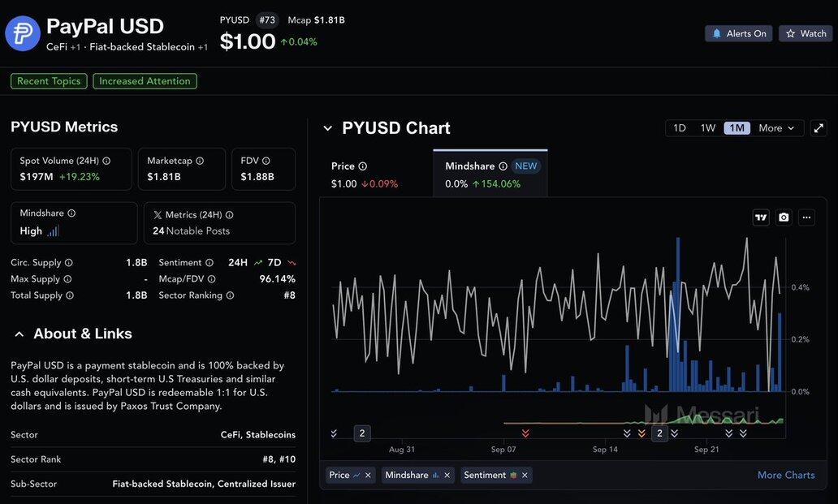This screenshot has height=504, width=838.
Task: Open the More timeframe dropdown
Action: (x=776, y=128)
